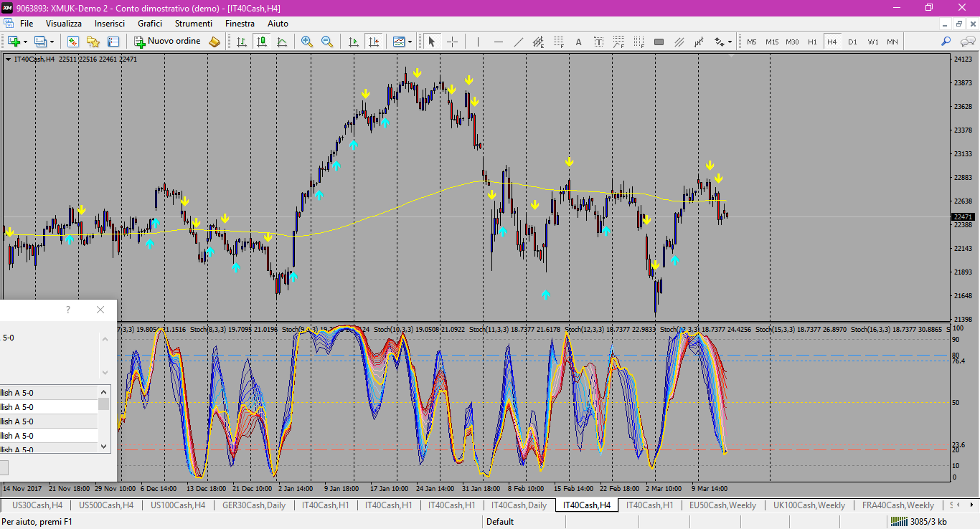Image resolution: width=980 pixels, height=529 pixels.
Task: Switch to US30Cash,H4 chart tab
Action: point(37,505)
